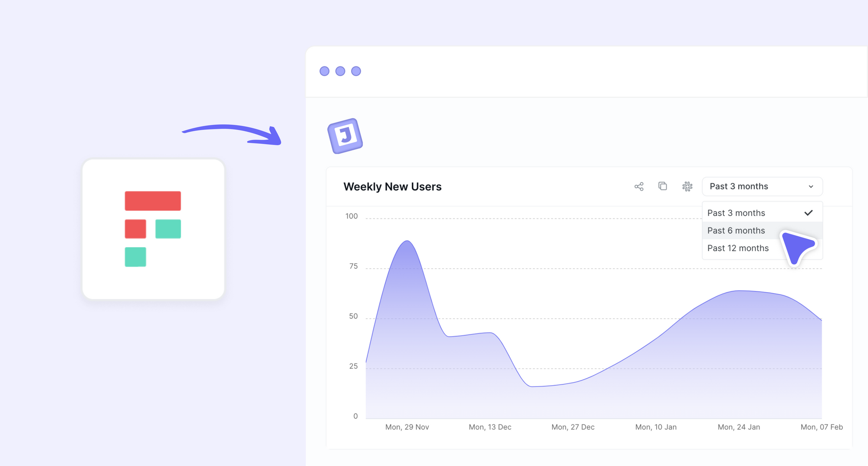Viewport: 868px width, 466px height.
Task: Click the Mon, 13 Dec axis label
Action: [490, 427]
